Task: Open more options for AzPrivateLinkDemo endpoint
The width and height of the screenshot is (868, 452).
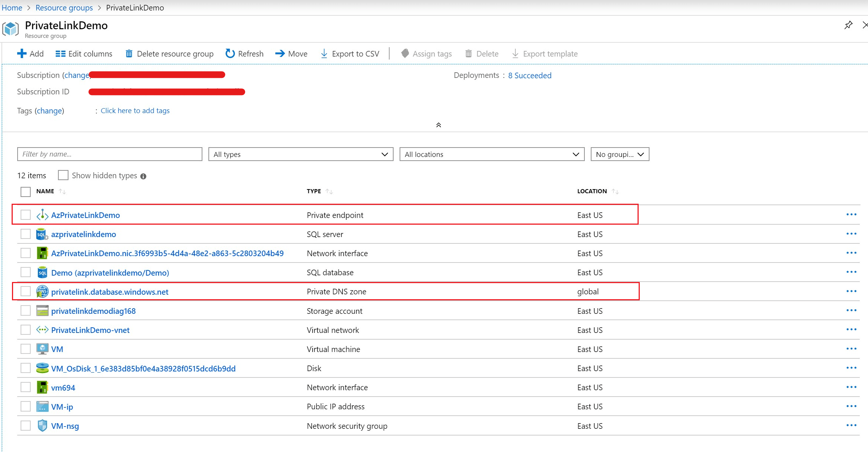Action: click(852, 215)
